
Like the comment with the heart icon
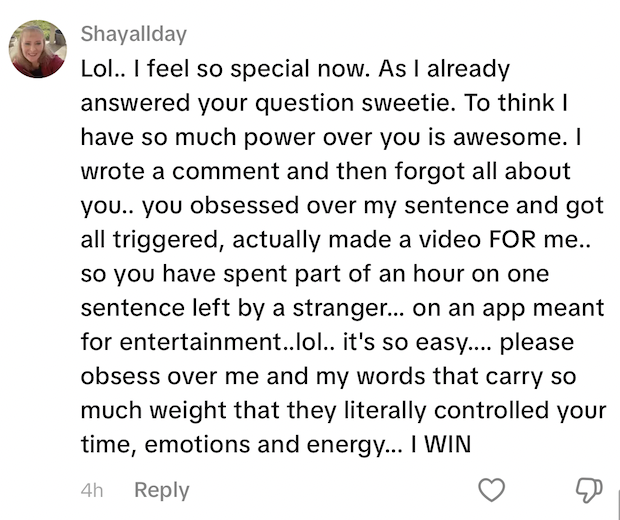pos(491,490)
